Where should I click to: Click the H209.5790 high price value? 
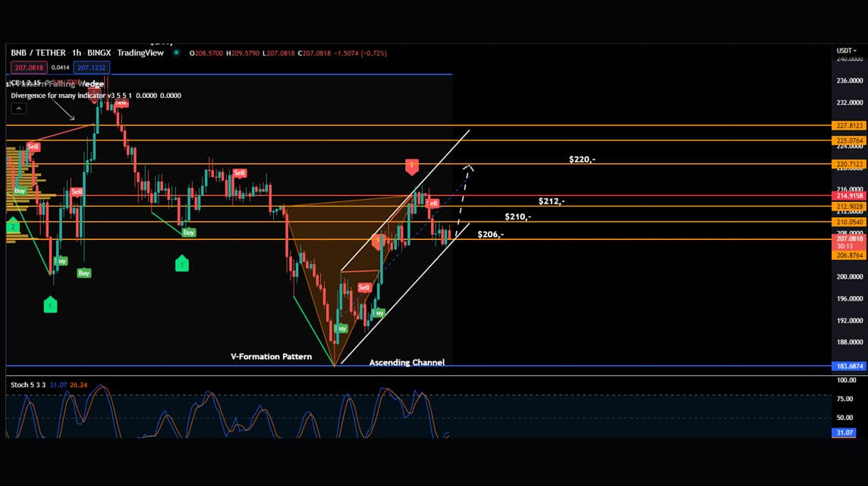[x=243, y=53]
